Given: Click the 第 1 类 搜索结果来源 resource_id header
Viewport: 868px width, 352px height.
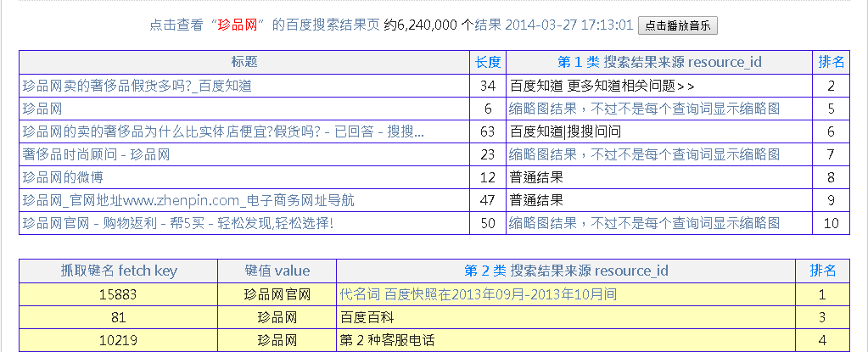Looking at the screenshot, I should [659, 62].
